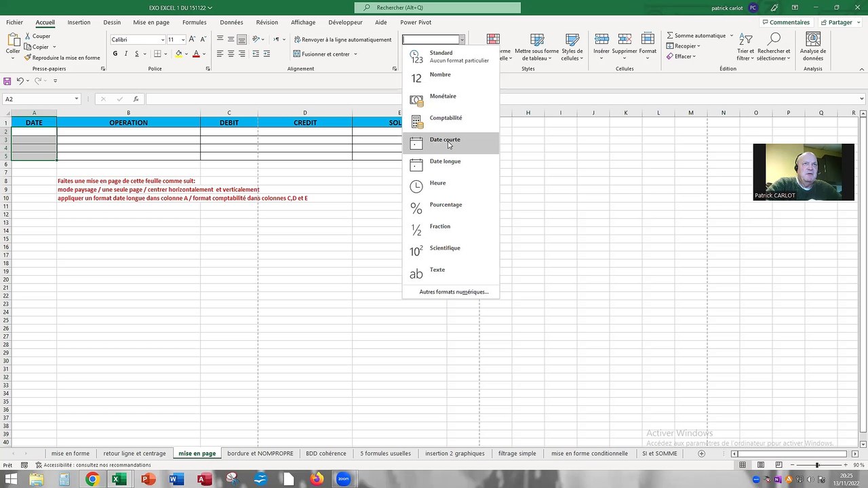Screen dimensions: 868x488
Task: Choose Date longue format from list
Action: pos(451,164)
